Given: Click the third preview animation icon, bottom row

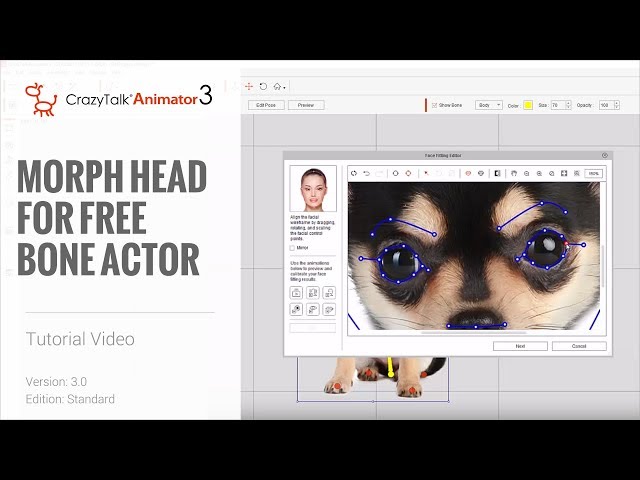Looking at the screenshot, I should point(329,309).
